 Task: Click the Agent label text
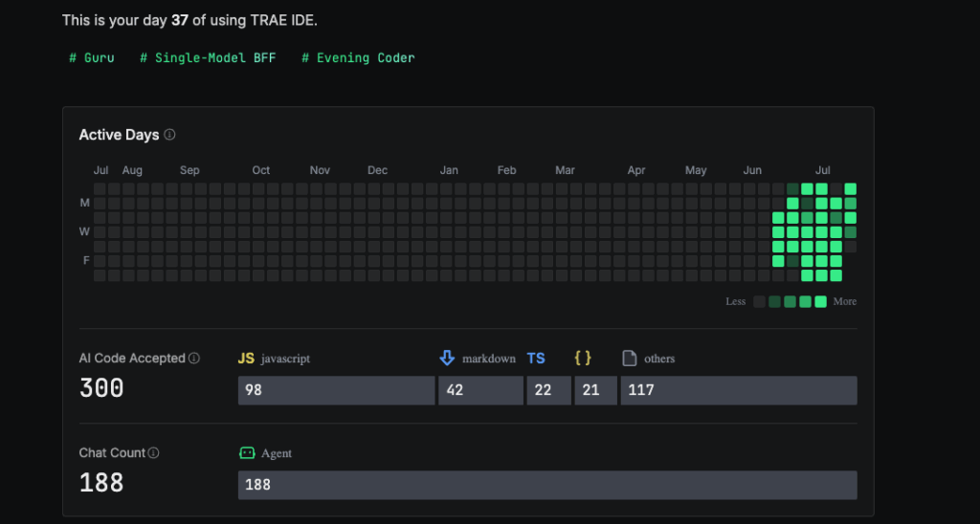pyautogui.click(x=277, y=453)
